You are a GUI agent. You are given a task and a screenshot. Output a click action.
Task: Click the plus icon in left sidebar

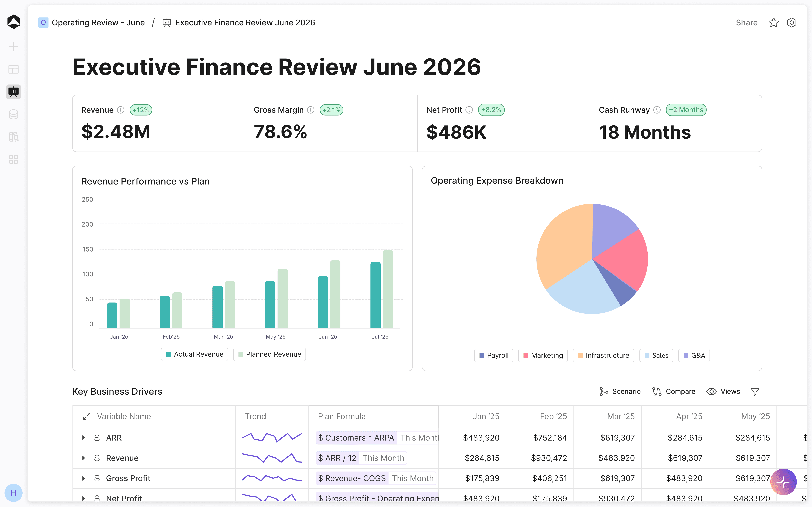[x=13, y=47]
